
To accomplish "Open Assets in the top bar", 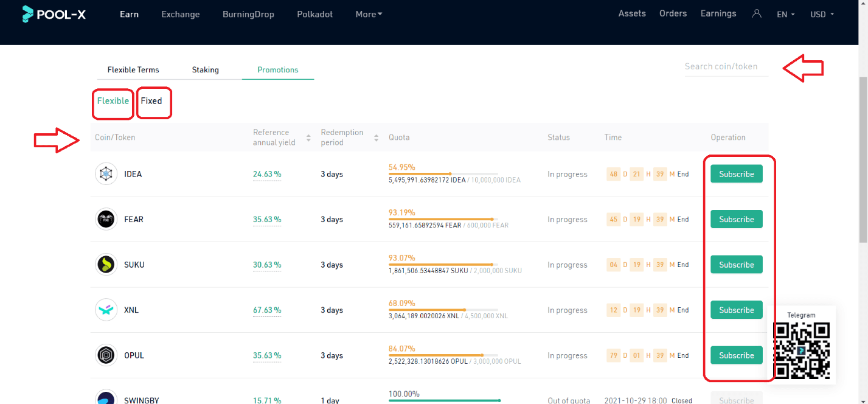I will pyautogui.click(x=632, y=13).
